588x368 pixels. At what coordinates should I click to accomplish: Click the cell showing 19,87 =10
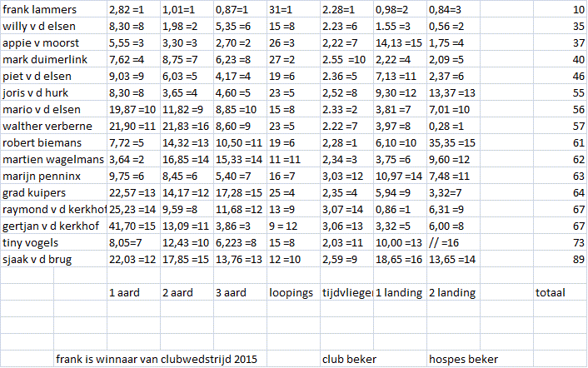click(x=133, y=109)
